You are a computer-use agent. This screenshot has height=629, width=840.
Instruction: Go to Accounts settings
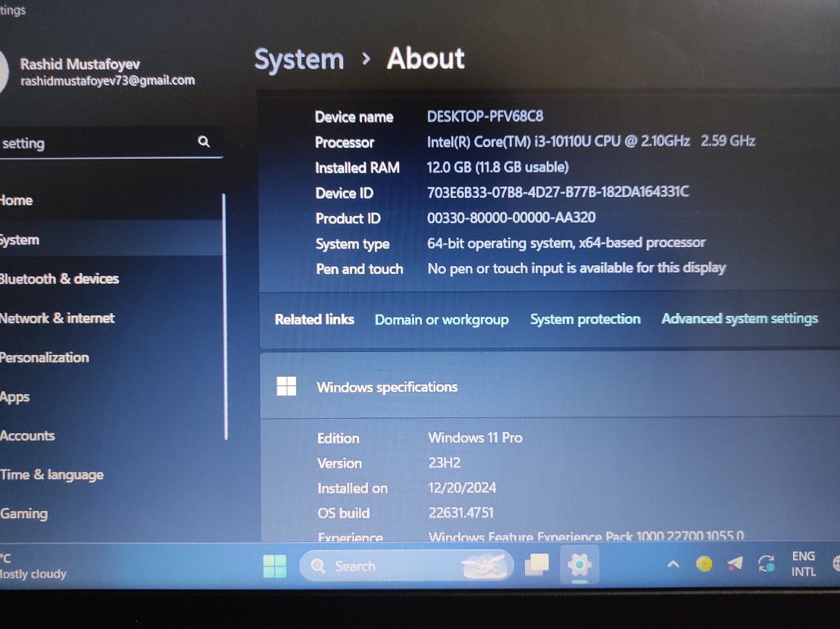[x=110, y=436]
